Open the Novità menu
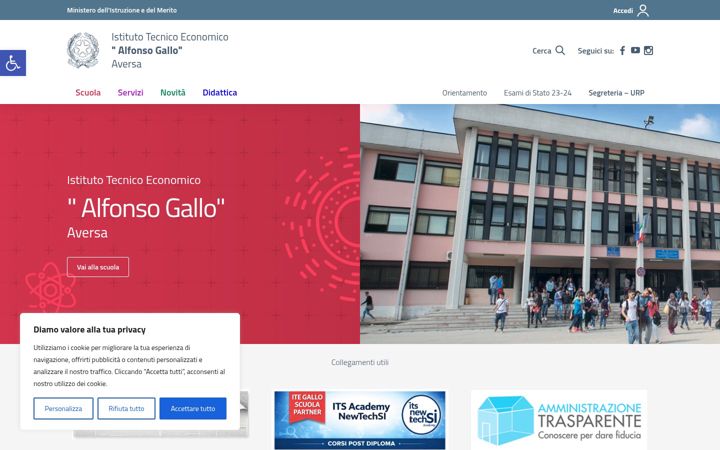The width and height of the screenshot is (720, 450). point(173,93)
